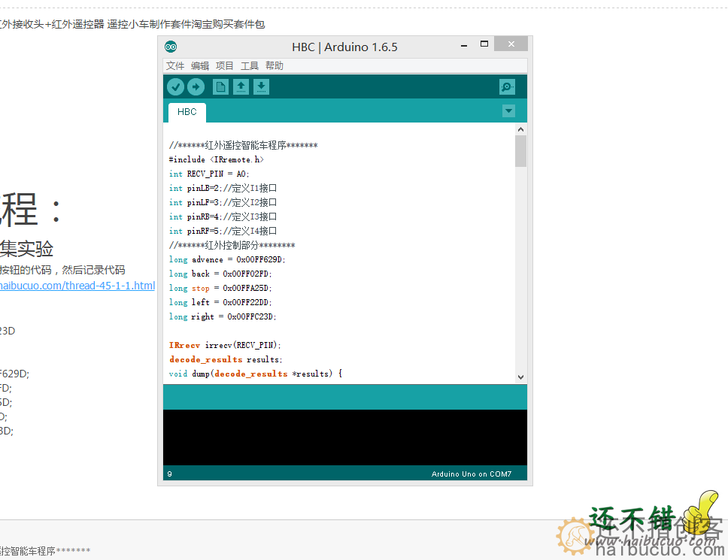Click the 'long stop = 0x00FFA25D' line

point(220,288)
